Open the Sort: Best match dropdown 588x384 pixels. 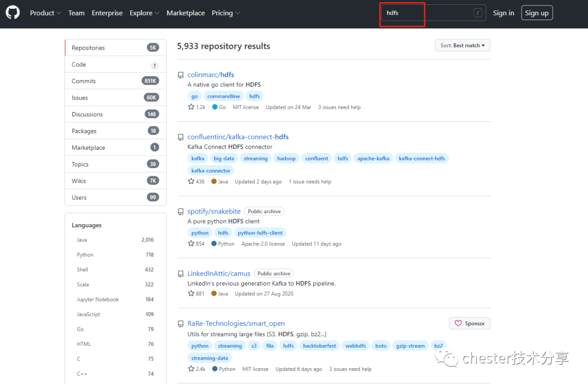coord(462,45)
